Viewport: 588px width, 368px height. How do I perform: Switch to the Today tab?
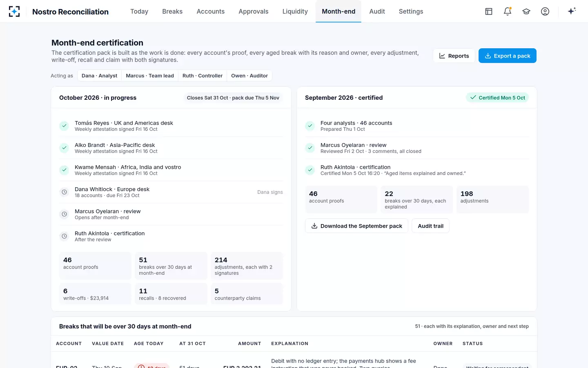pyautogui.click(x=139, y=11)
